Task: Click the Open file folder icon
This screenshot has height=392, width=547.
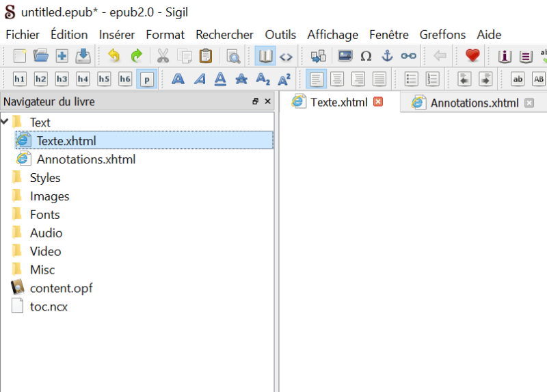Action: pos(41,56)
